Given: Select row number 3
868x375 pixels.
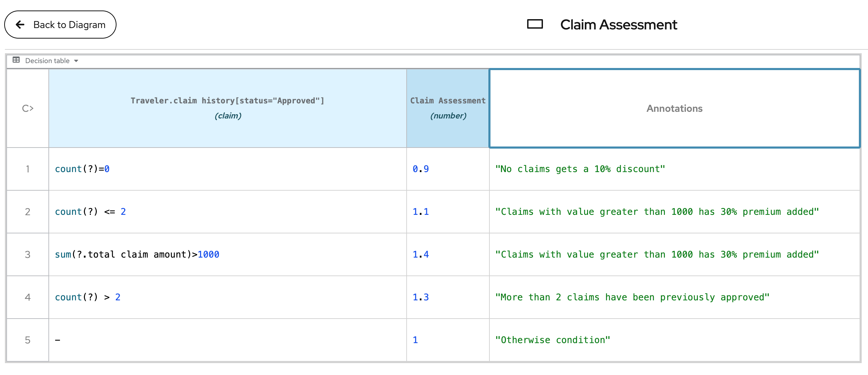Looking at the screenshot, I should (28, 254).
